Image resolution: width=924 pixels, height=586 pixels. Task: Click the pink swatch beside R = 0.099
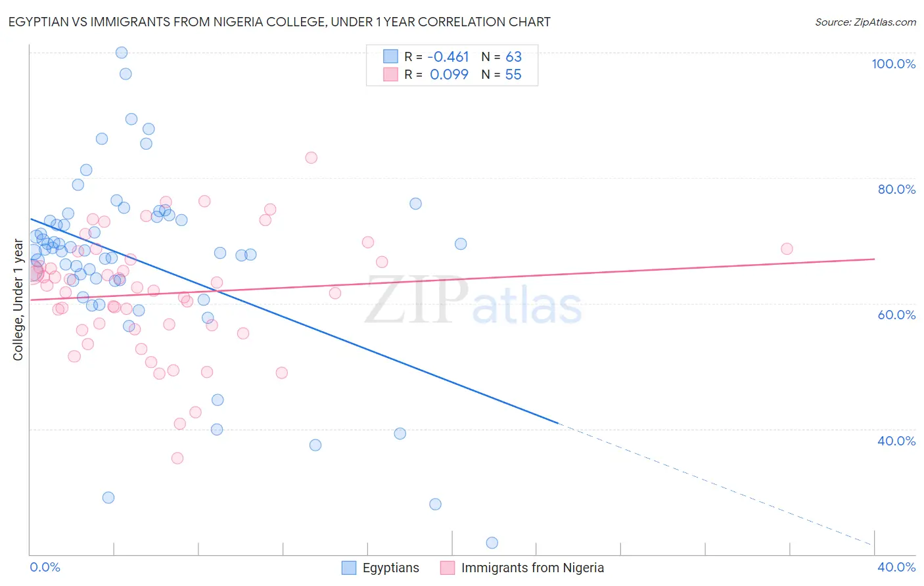391,74
